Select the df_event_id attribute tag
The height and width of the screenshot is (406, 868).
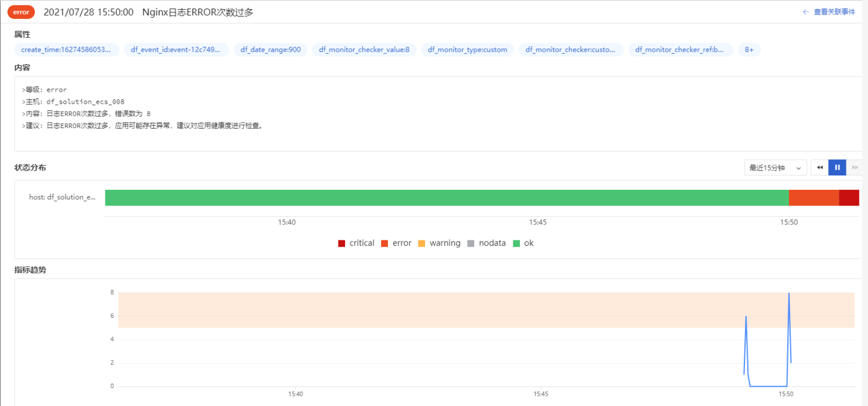pos(176,49)
